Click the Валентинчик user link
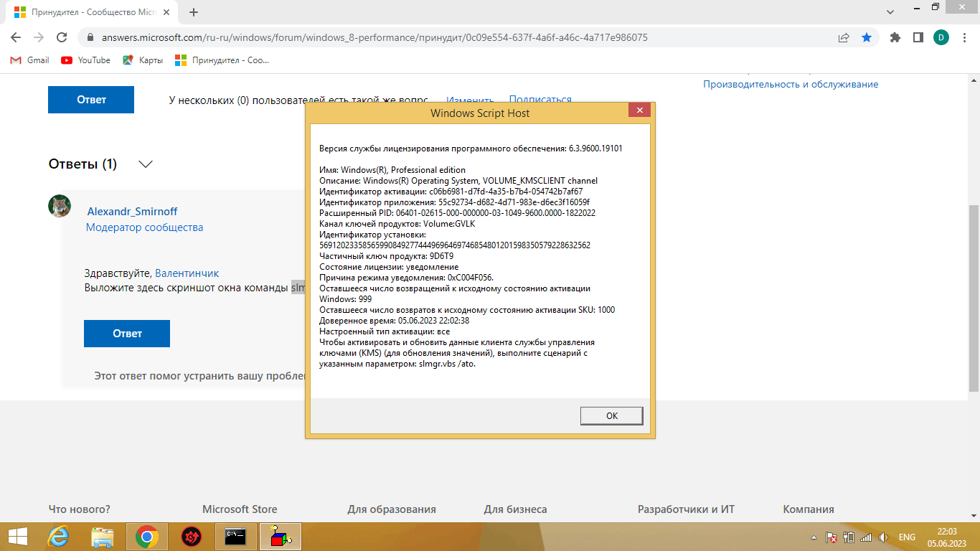This screenshot has height=551, width=980. click(187, 273)
